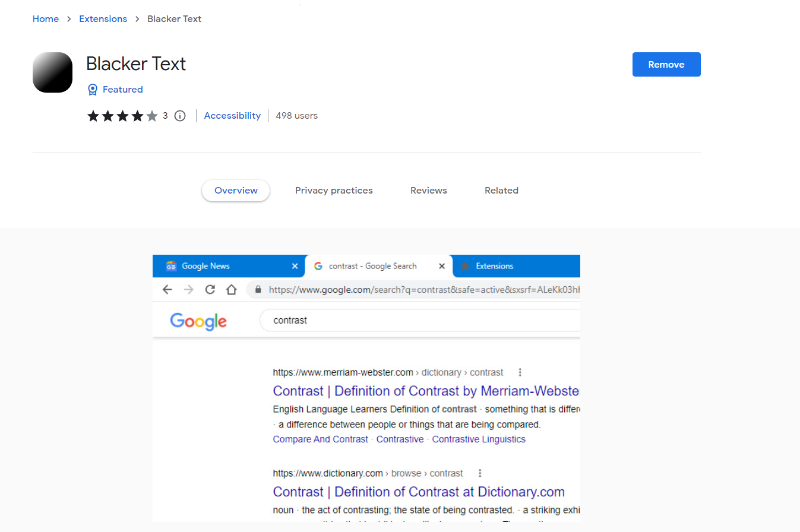The height and width of the screenshot is (532, 800).
Task: Switch to the Reviews tab
Action: pyautogui.click(x=428, y=191)
